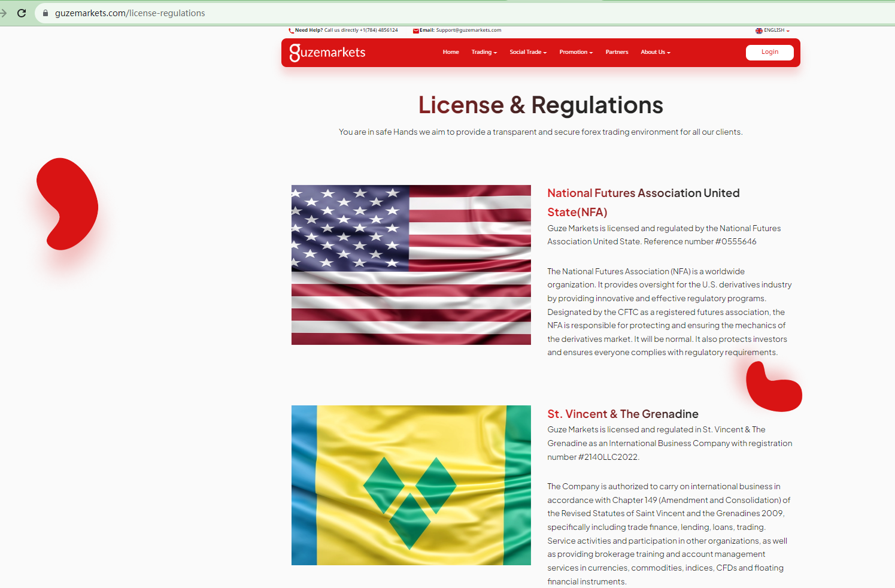Click the St. Vincent flag image
Screen dimensions: 895x588
(x=411, y=485)
